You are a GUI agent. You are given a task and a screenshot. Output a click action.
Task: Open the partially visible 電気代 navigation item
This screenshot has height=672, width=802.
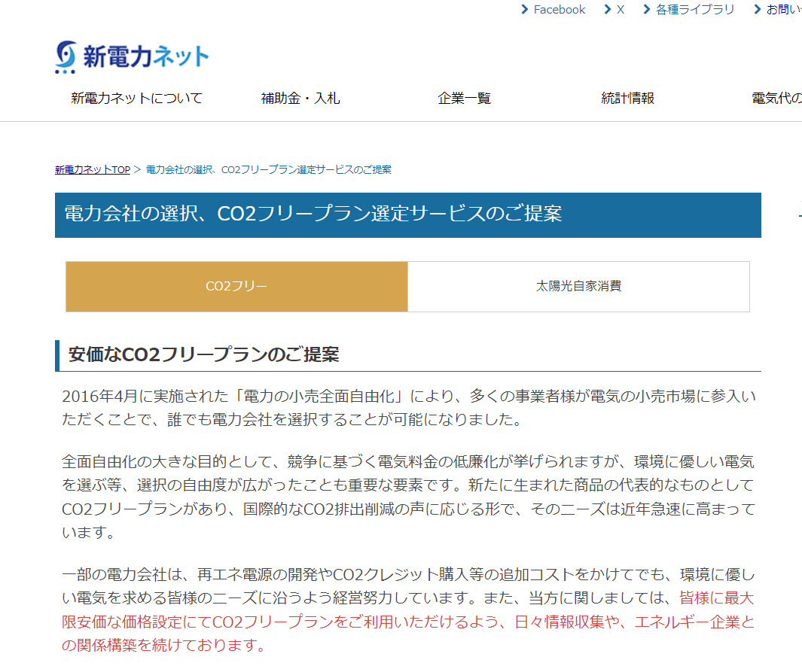coord(776,98)
